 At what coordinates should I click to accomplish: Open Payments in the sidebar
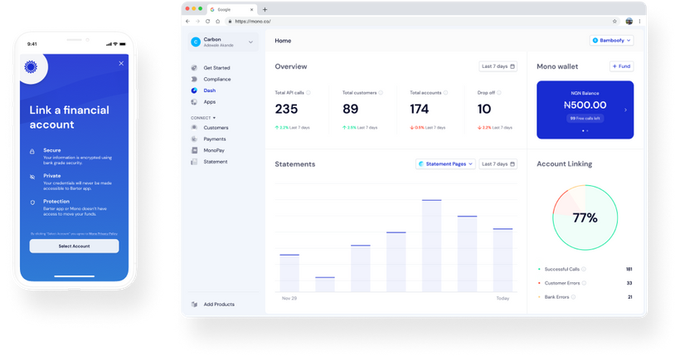215,139
